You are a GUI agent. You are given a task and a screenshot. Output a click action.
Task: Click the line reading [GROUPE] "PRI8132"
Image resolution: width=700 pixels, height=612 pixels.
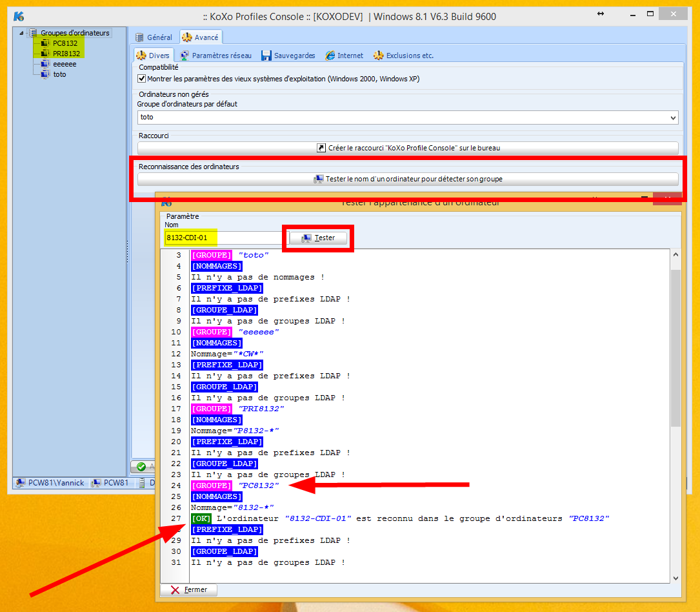click(237, 409)
